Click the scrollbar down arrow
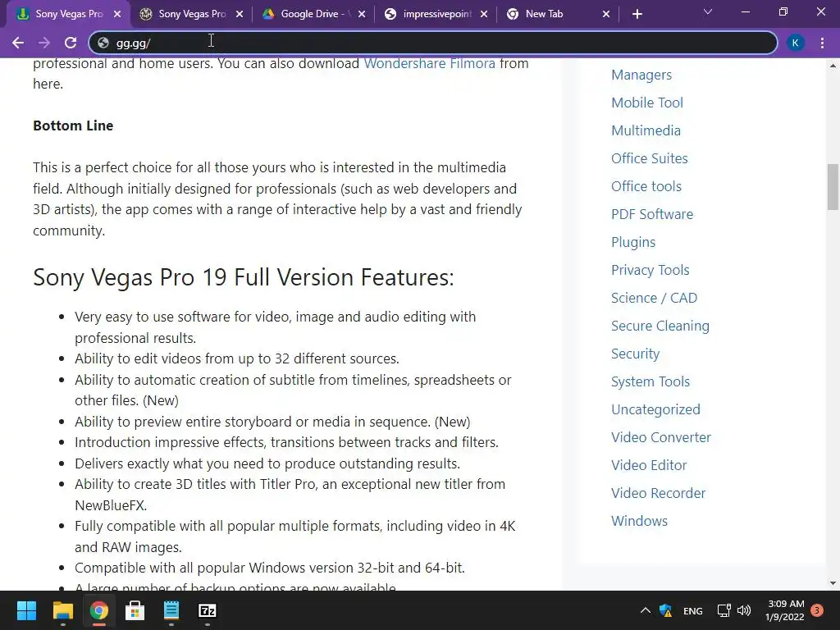The width and height of the screenshot is (840, 630). (833, 583)
